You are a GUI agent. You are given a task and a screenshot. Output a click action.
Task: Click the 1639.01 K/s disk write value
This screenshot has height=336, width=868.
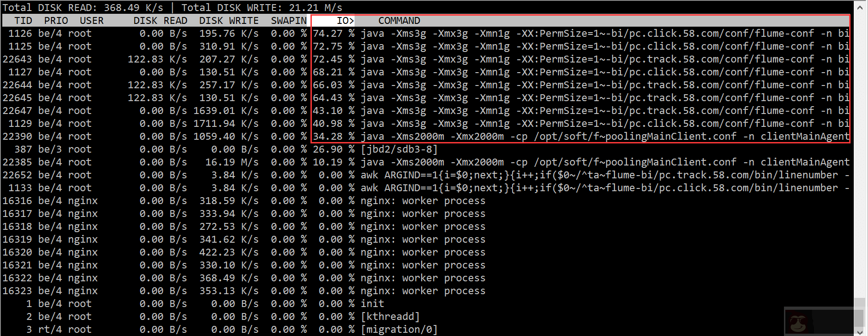click(226, 111)
